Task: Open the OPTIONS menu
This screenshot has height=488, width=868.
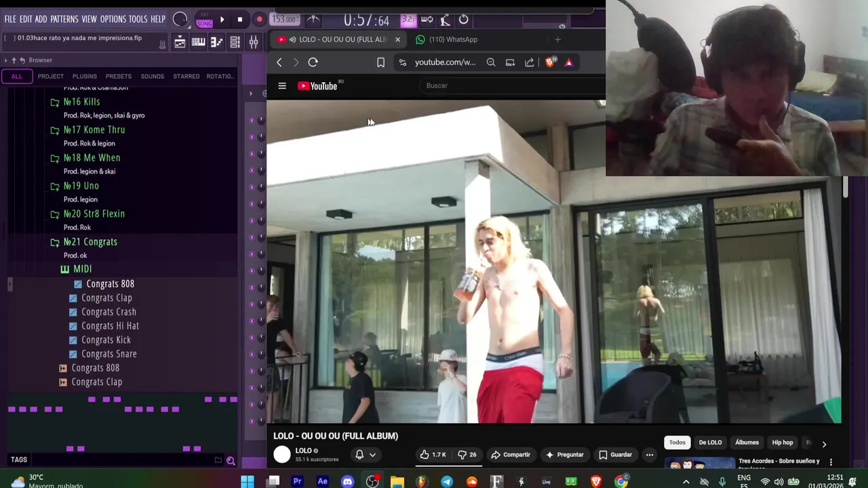Action: [x=113, y=19]
